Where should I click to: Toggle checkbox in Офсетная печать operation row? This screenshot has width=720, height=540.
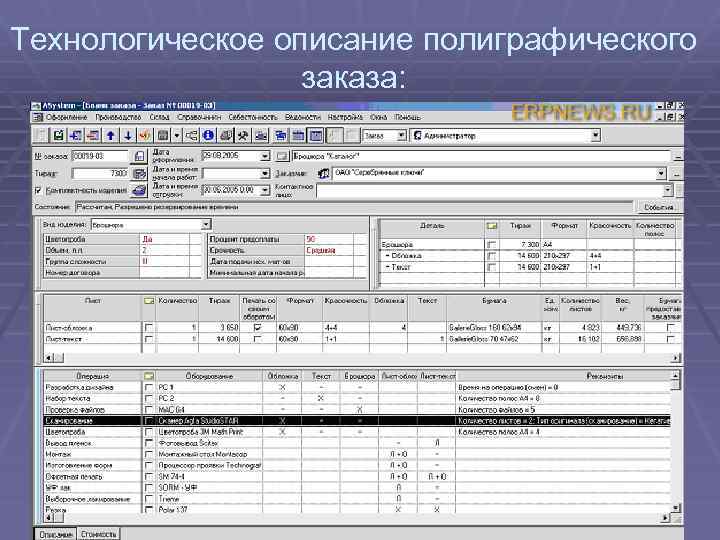click(x=149, y=476)
